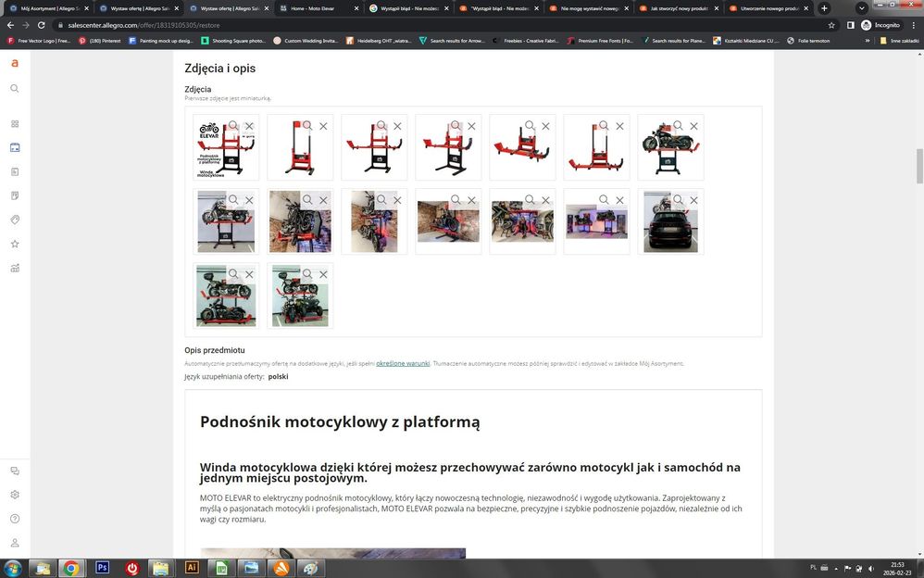924x578 pixels.
Task: Open search from the left sidebar
Action: pyautogui.click(x=14, y=88)
